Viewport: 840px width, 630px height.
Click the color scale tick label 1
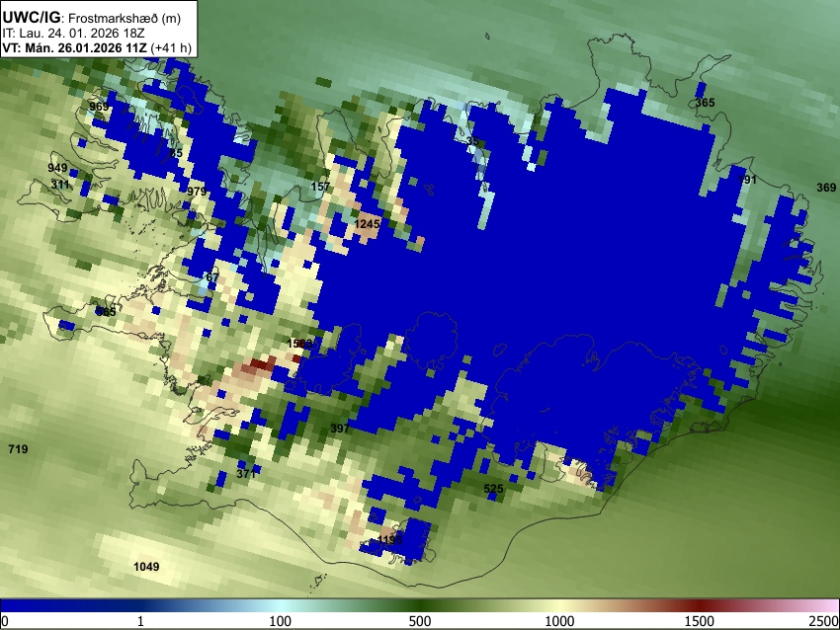coord(140,621)
